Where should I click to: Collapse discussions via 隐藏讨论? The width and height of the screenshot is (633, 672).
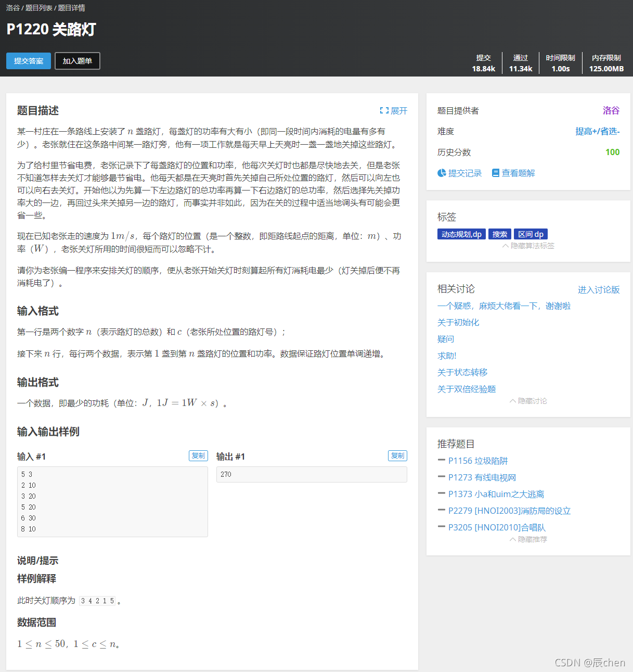pyautogui.click(x=528, y=401)
